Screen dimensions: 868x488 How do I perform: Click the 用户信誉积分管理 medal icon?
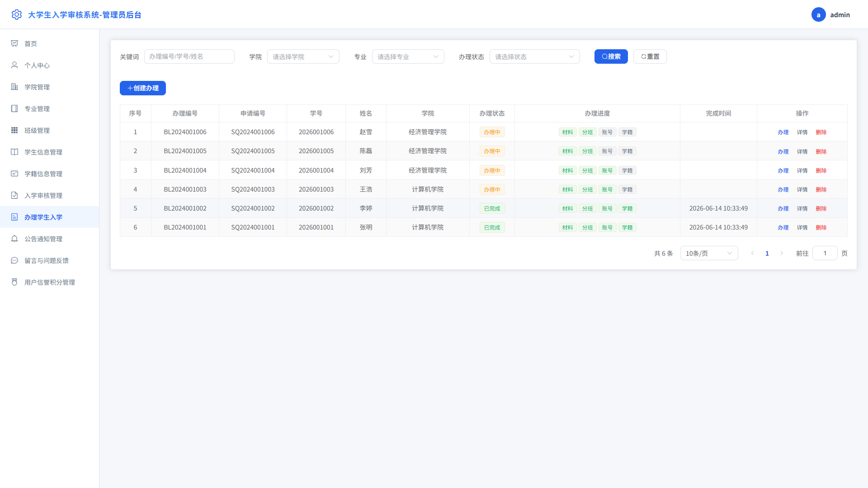[14, 282]
